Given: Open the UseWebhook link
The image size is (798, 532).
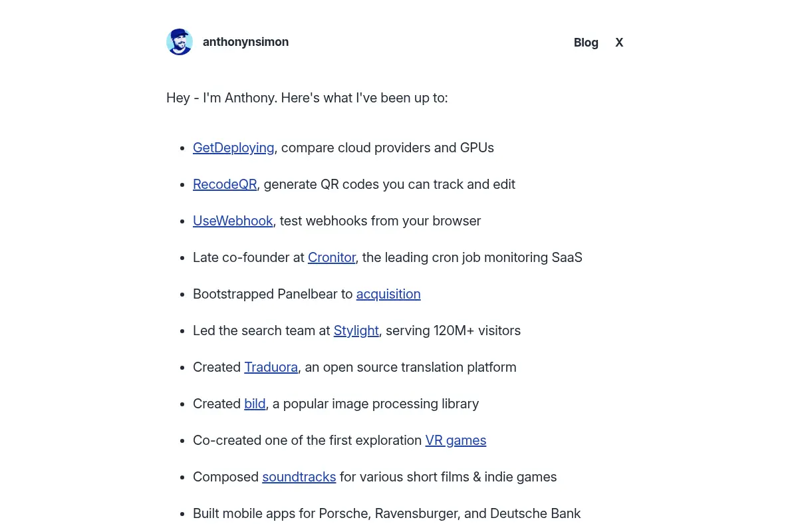Looking at the screenshot, I should [233, 221].
